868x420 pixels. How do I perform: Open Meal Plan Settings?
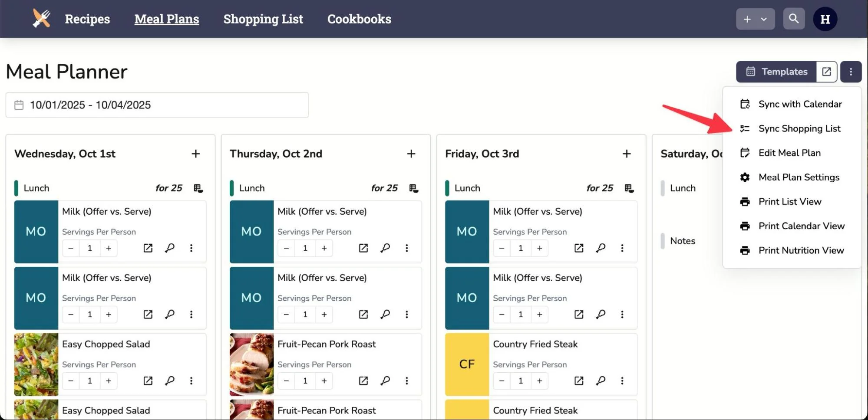(x=799, y=177)
